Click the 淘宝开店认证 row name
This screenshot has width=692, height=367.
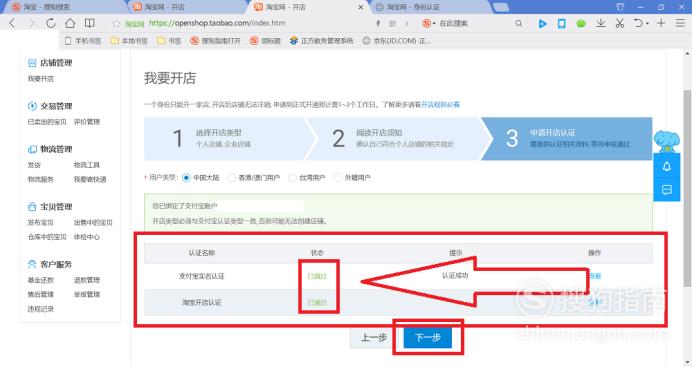202,302
